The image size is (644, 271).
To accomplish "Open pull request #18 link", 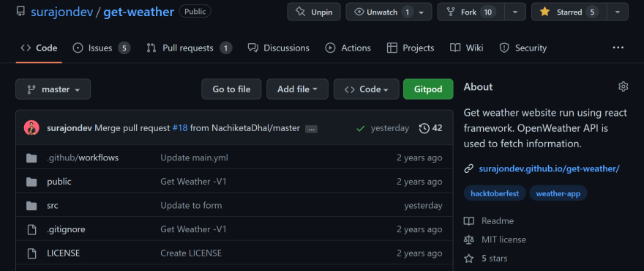I will (180, 128).
